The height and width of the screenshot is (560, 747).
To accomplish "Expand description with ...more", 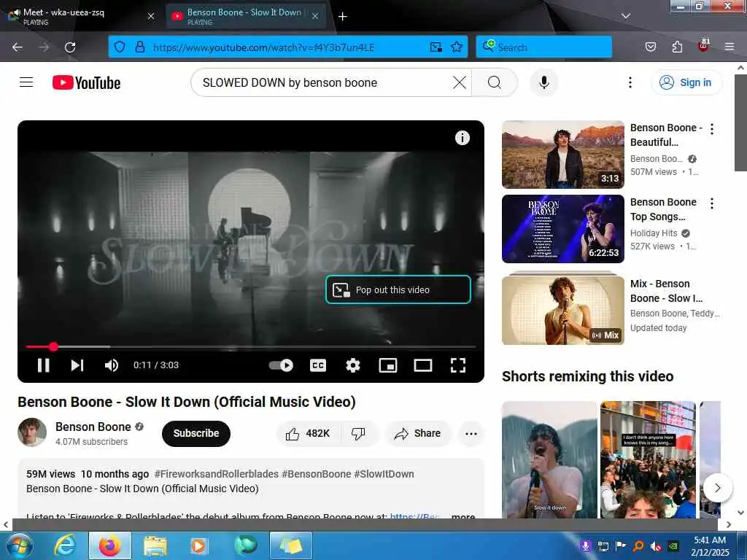I will tap(462, 516).
